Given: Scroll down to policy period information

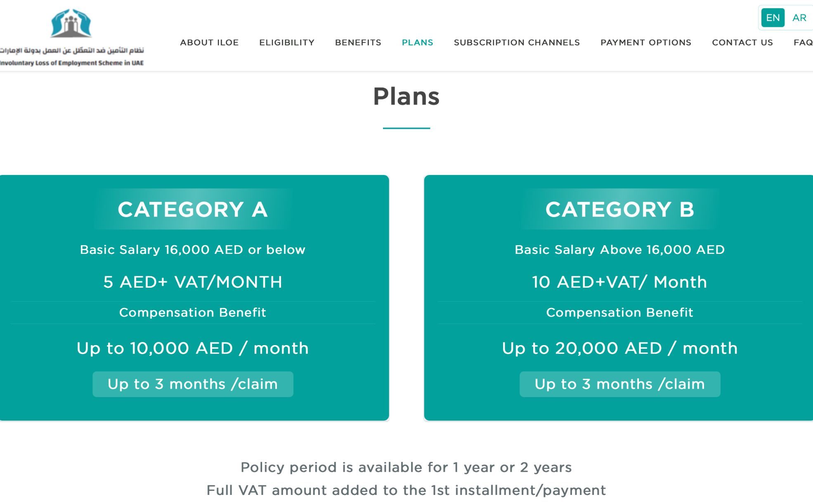Looking at the screenshot, I should 406,467.
